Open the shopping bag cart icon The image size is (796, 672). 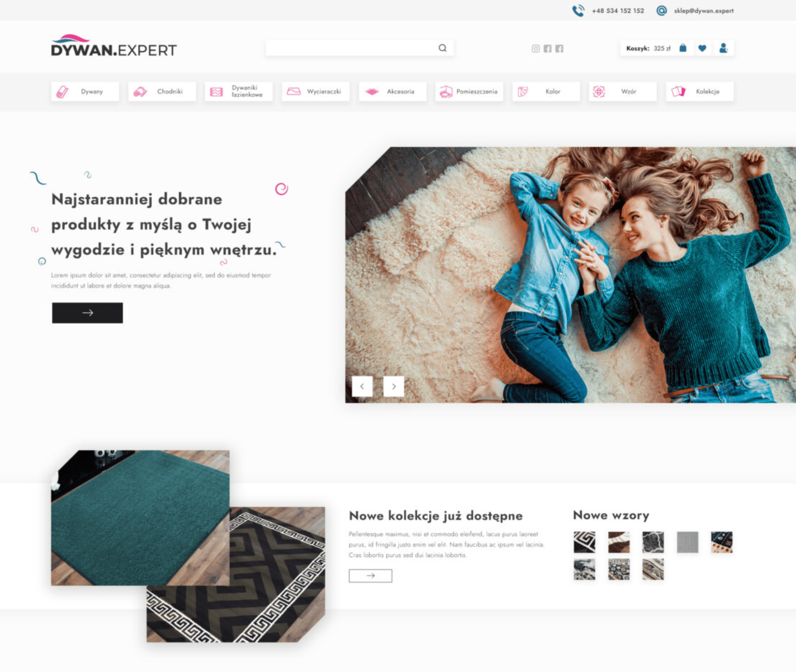(x=683, y=48)
